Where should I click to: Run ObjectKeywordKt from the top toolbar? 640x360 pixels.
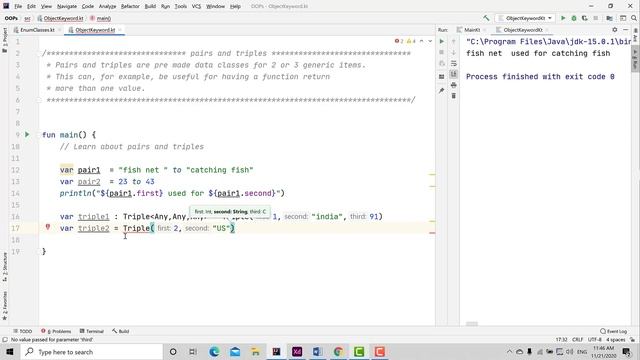(563, 18)
